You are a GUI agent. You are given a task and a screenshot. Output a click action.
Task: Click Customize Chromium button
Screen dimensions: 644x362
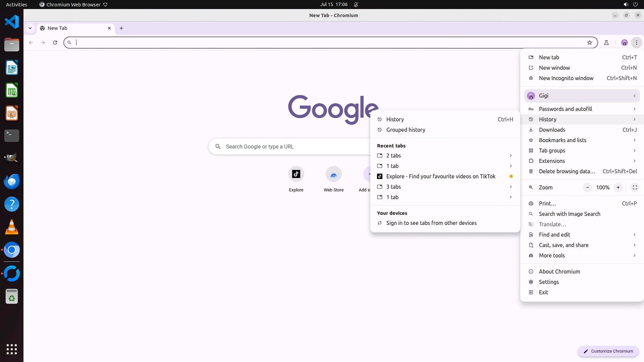pyautogui.click(x=608, y=351)
